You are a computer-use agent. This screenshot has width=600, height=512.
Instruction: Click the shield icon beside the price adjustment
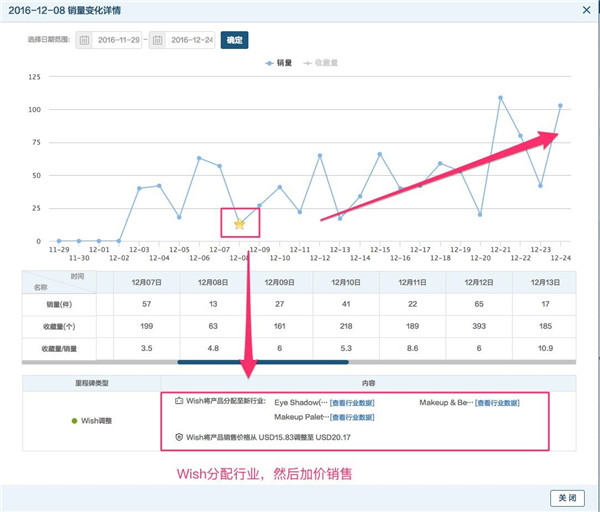[178, 437]
